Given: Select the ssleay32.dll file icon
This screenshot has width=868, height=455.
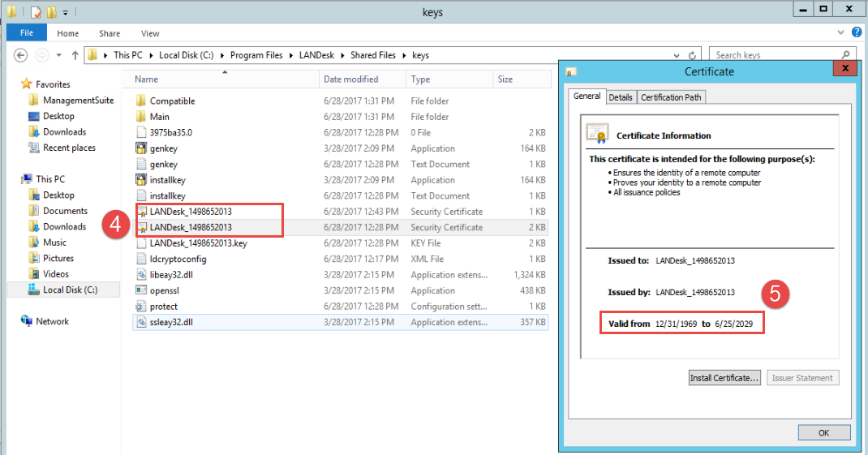Looking at the screenshot, I should coord(140,322).
